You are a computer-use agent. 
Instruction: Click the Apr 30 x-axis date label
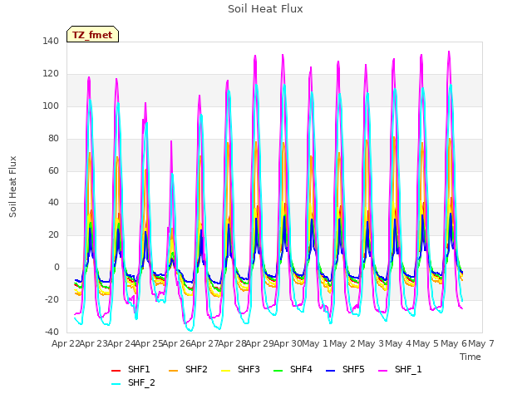coord(288,343)
